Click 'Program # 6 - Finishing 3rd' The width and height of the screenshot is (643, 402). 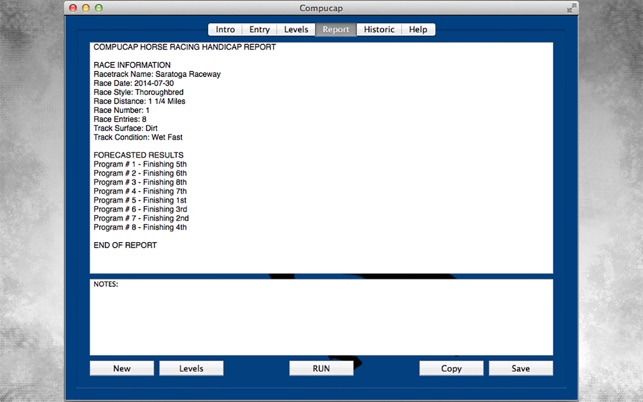[140, 209]
